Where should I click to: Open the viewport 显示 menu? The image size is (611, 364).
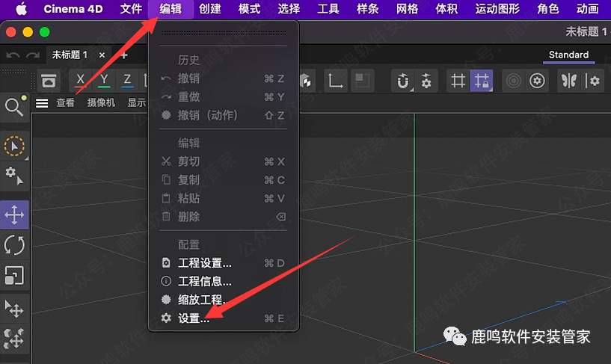[x=137, y=102]
